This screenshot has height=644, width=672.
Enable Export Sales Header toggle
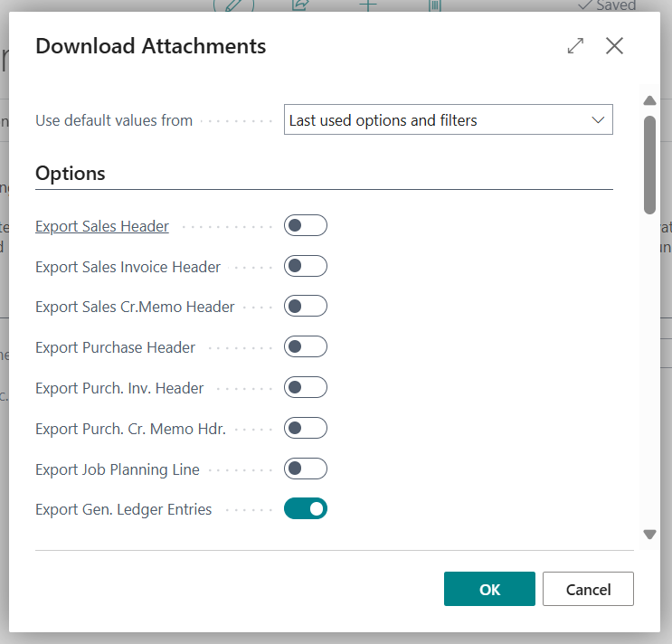[x=306, y=225]
